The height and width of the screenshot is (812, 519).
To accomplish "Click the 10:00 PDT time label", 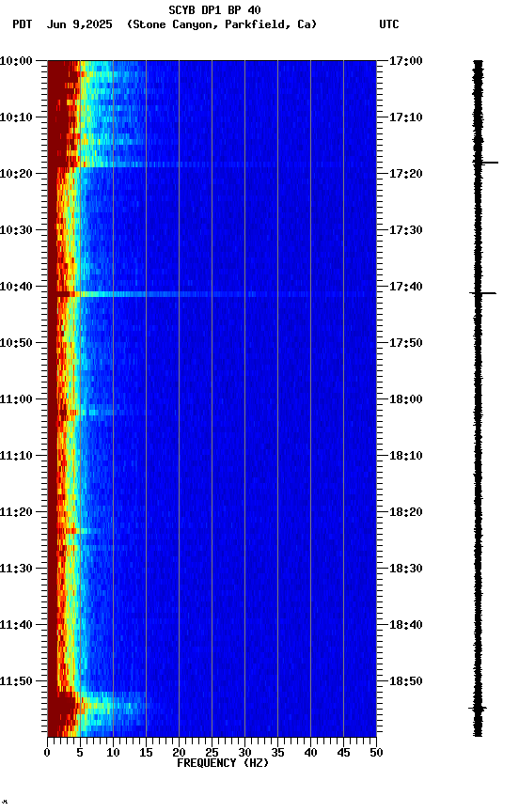I will [x=16, y=61].
